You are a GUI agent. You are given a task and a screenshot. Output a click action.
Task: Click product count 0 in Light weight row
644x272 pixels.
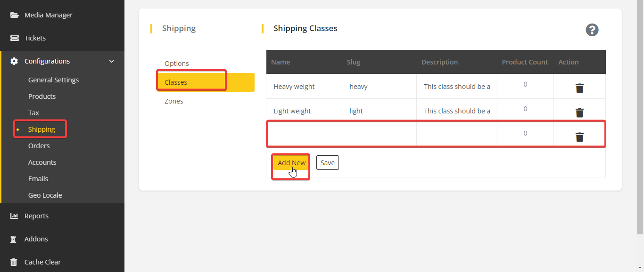tap(525, 109)
